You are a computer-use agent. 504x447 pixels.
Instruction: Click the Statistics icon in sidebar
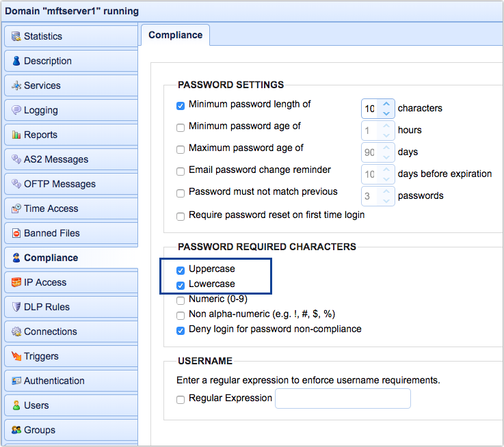[16, 36]
